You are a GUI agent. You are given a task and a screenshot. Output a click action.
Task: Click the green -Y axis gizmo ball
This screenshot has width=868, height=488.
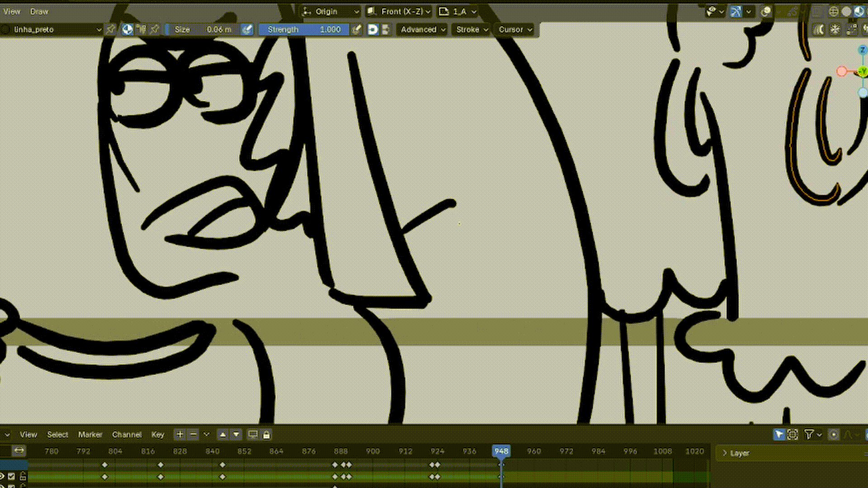(x=863, y=71)
